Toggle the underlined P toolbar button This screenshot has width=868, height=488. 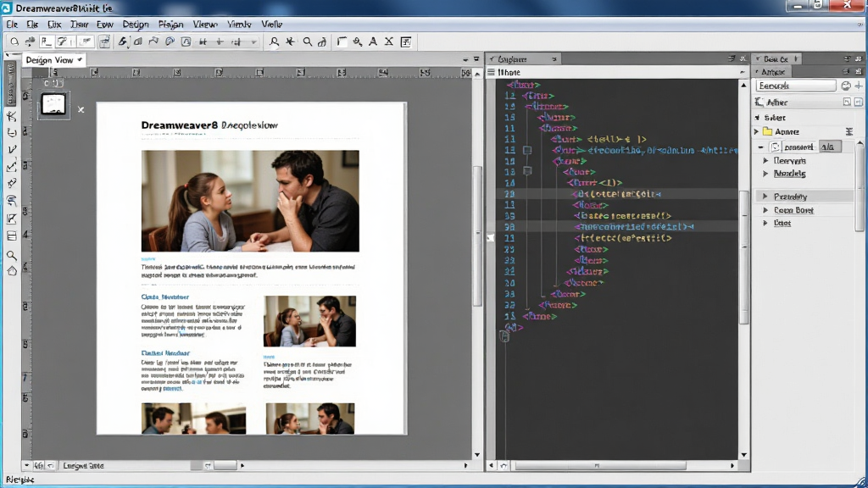click(x=47, y=42)
